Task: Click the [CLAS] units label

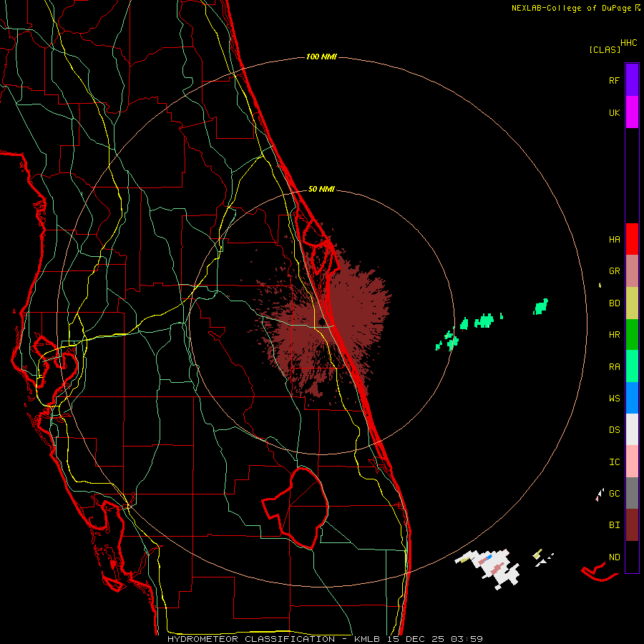Action: pyautogui.click(x=604, y=50)
